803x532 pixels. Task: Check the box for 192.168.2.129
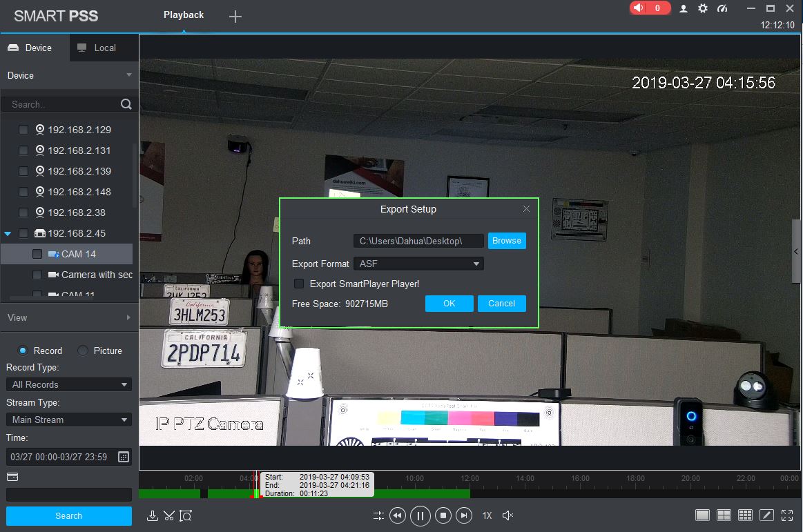23,130
